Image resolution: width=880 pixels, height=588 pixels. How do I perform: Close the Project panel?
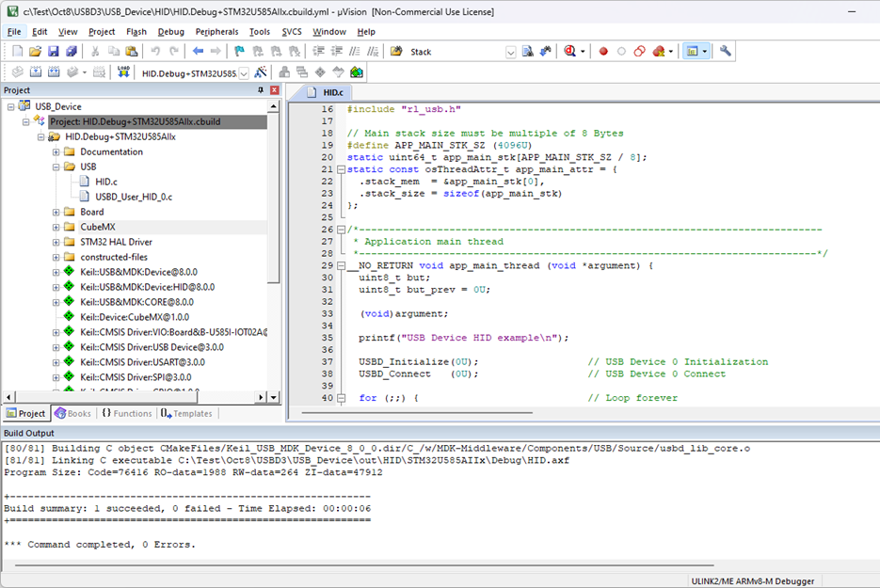pyautogui.click(x=274, y=90)
